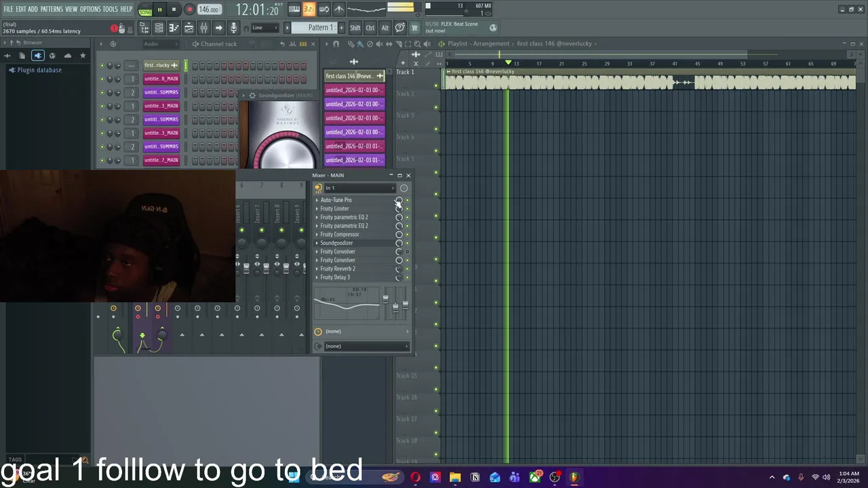The height and width of the screenshot is (488, 868).
Task: Expand the Fruity Delay 3 effect slot
Action: pos(317,277)
